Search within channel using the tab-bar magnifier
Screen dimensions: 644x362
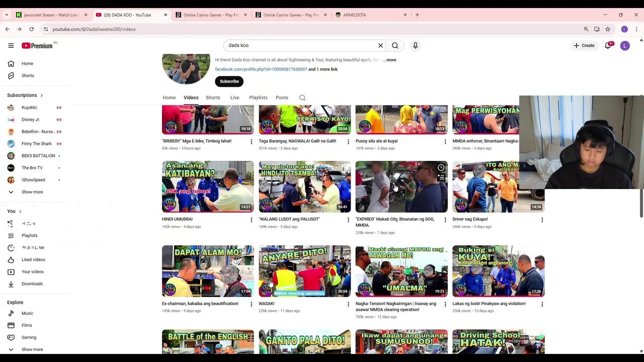coord(302,98)
